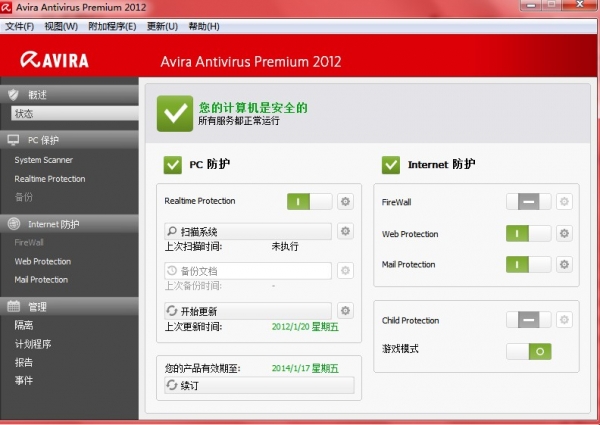
Task: Click clock icon in 备份文档 field
Action: coord(172,270)
